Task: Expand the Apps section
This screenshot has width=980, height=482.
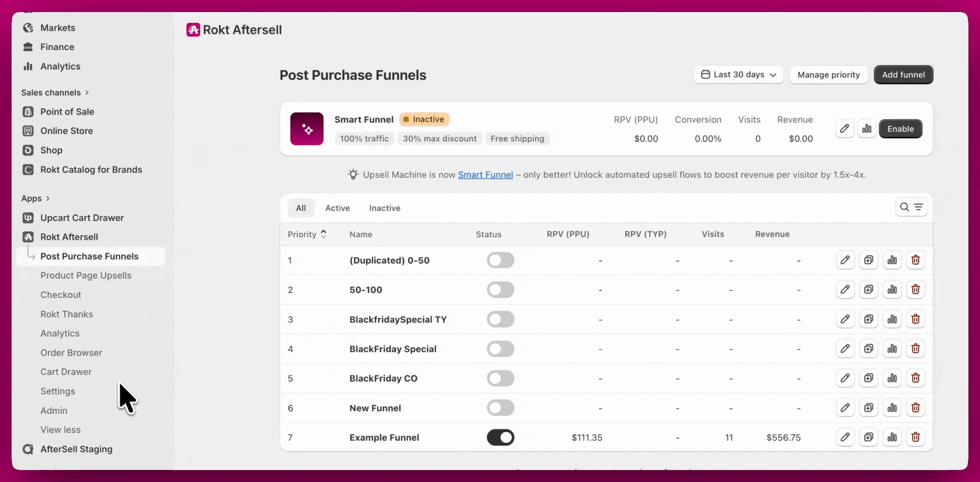Action: tap(35, 198)
